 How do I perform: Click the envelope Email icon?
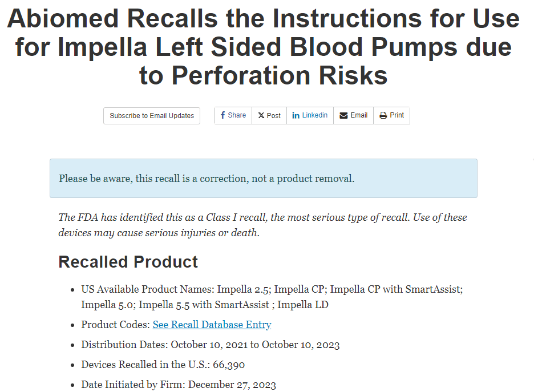343,115
